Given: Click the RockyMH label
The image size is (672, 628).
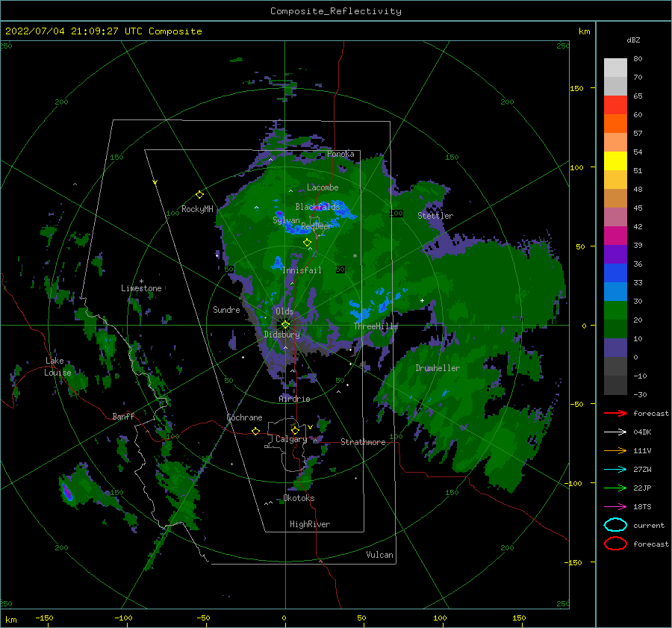Looking at the screenshot, I should click(x=197, y=209).
